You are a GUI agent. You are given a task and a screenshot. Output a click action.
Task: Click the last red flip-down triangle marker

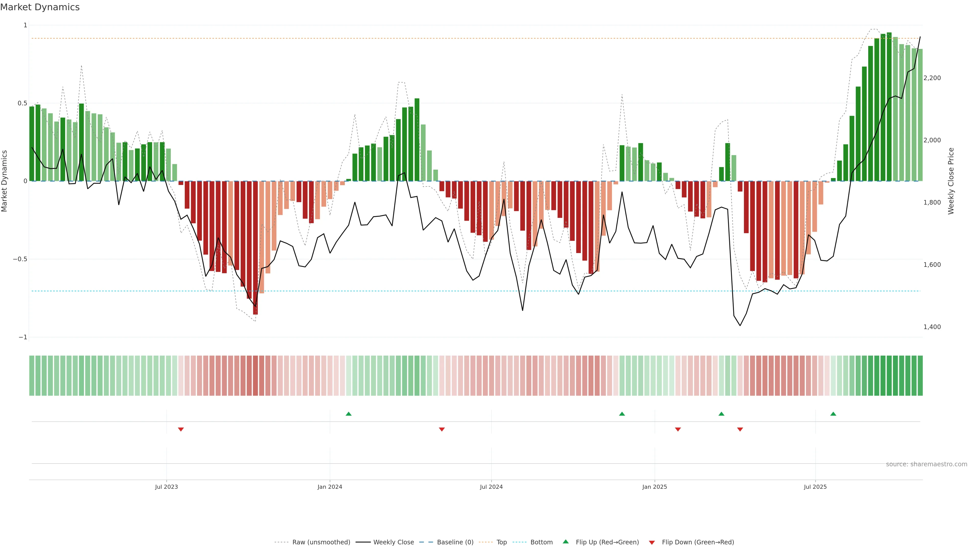click(740, 429)
